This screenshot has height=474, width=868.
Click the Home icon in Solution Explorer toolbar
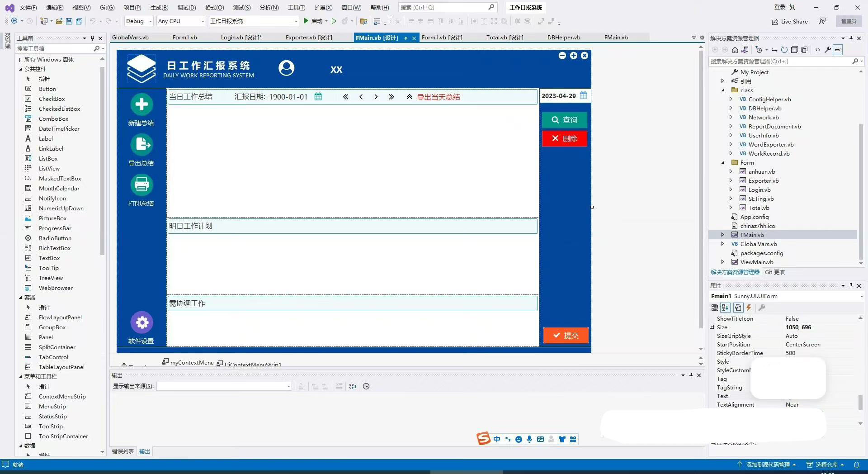click(x=735, y=50)
